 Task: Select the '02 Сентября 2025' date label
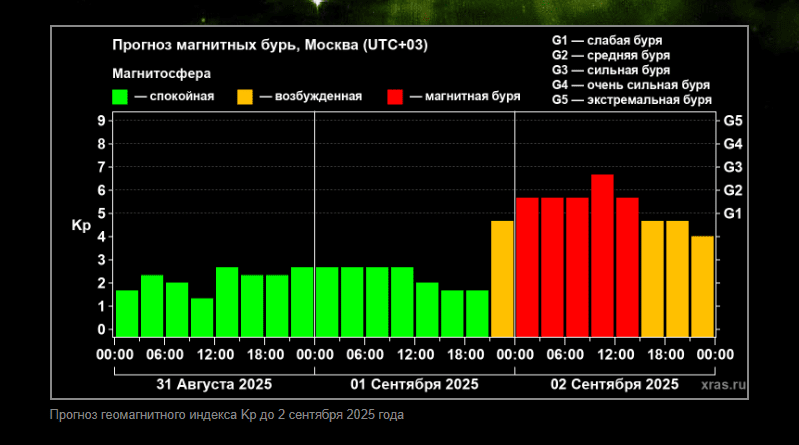click(x=614, y=384)
